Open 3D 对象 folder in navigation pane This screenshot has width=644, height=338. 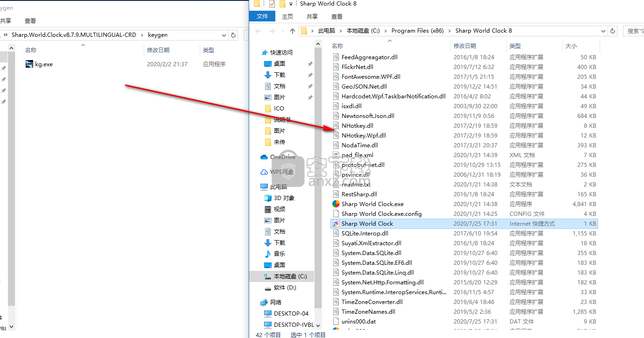click(x=280, y=198)
